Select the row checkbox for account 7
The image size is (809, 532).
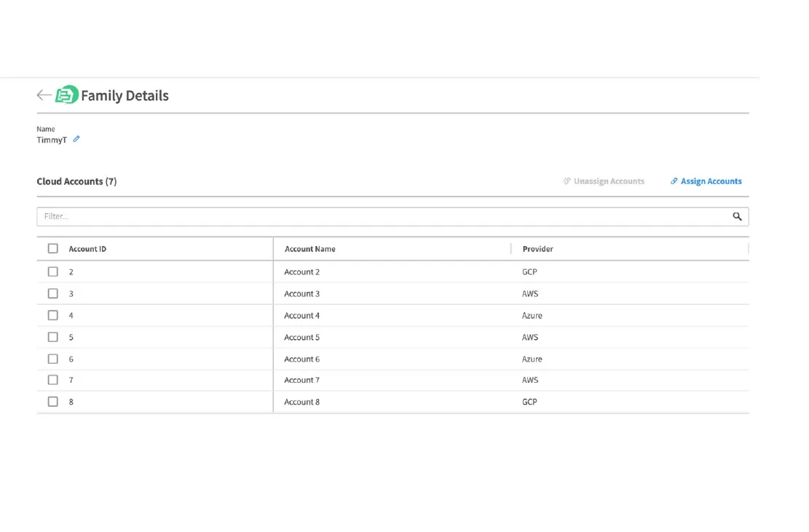point(53,380)
